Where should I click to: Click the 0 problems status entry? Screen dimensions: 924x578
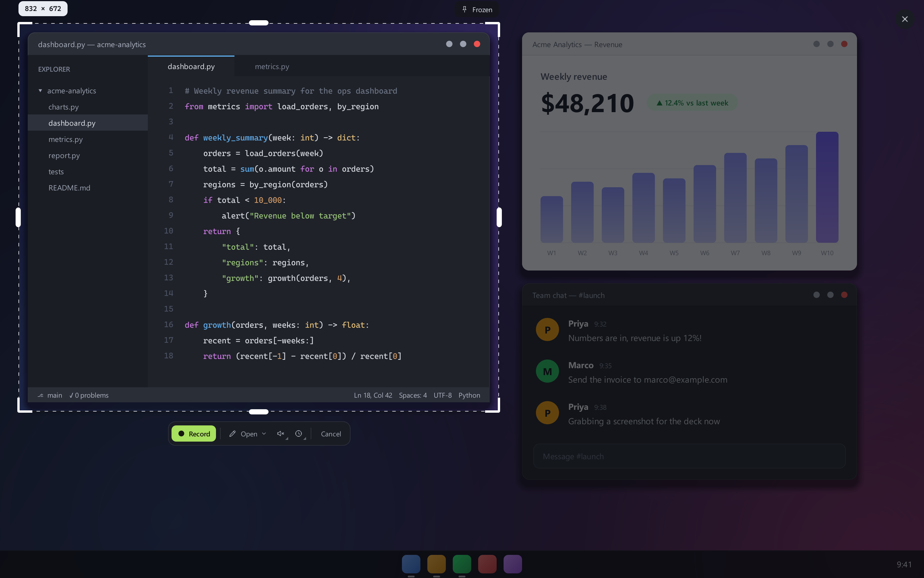pos(89,395)
